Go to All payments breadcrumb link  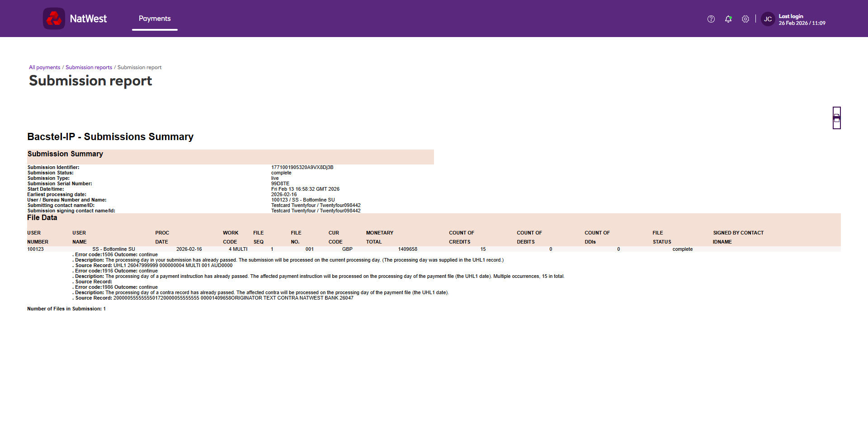point(44,67)
